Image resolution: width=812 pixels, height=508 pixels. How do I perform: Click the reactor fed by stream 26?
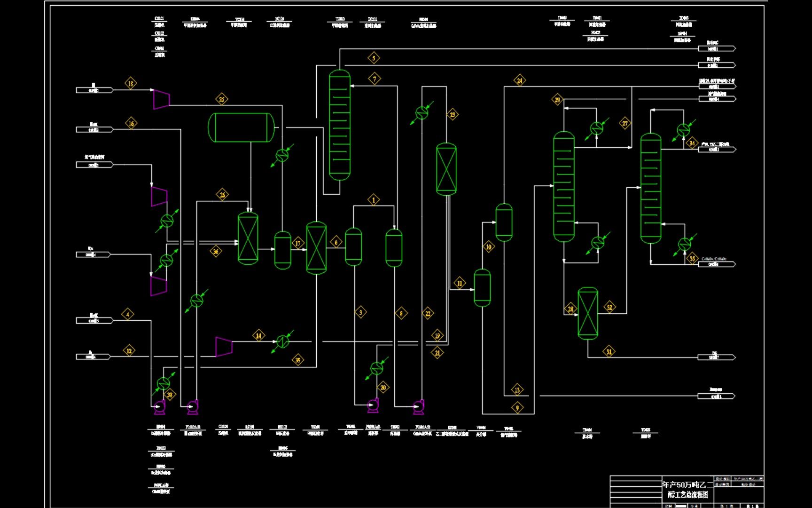tap(248, 238)
